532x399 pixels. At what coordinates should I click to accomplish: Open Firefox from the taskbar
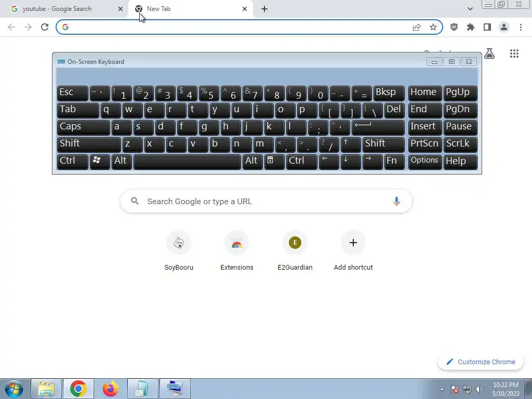pos(111,389)
